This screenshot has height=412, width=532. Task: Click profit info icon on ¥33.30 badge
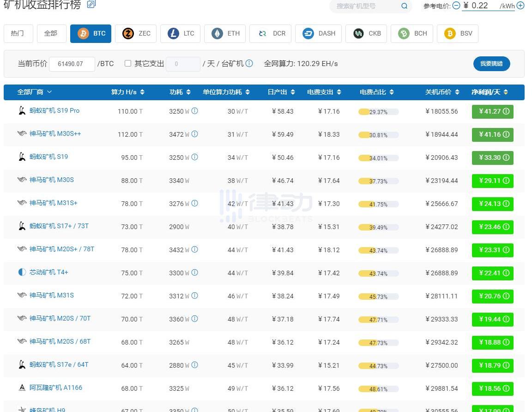[x=506, y=158]
